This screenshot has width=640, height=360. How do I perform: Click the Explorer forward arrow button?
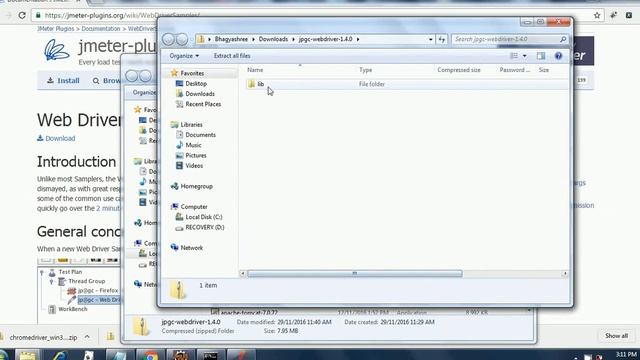point(182,39)
